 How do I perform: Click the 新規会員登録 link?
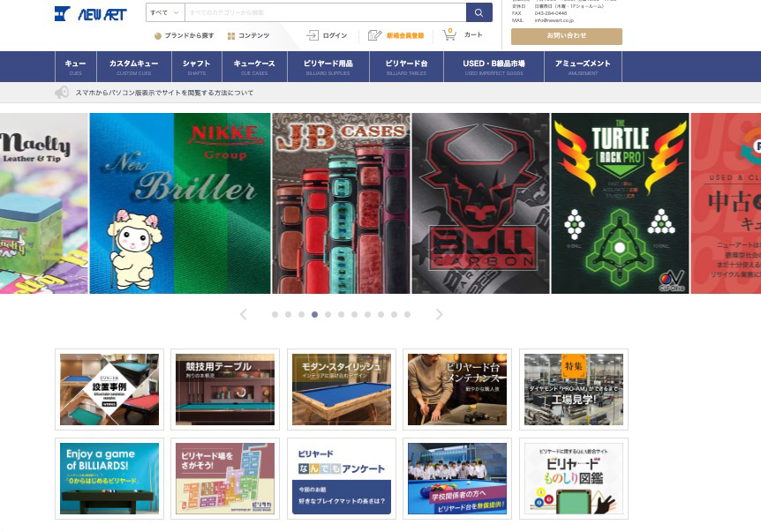[x=405, y=35]
